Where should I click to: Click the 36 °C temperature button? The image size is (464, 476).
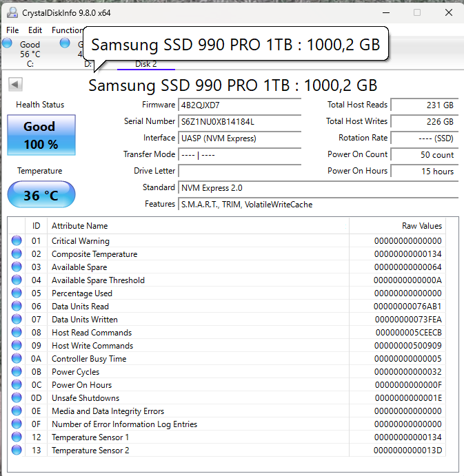coord(41,194)
